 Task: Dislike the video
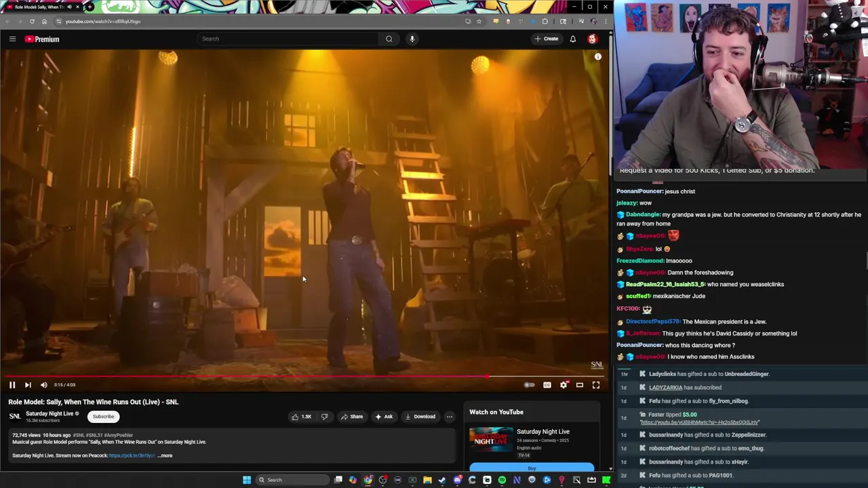coord(324,417)
